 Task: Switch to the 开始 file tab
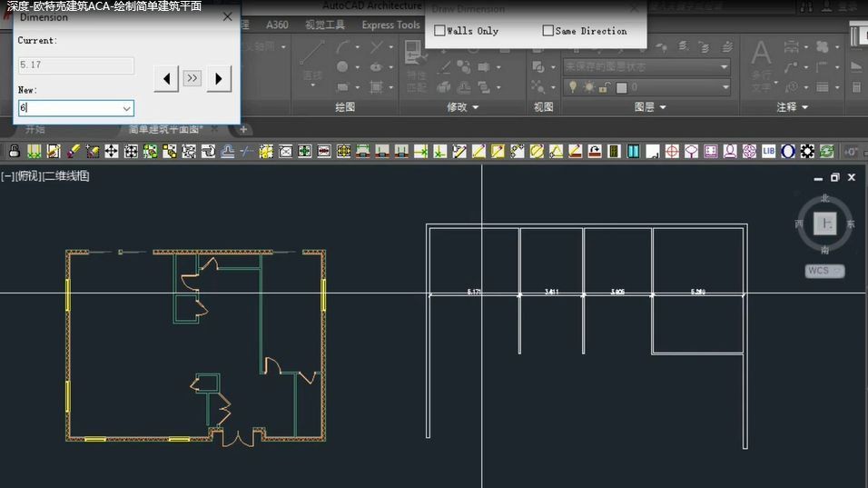[35, 129]
